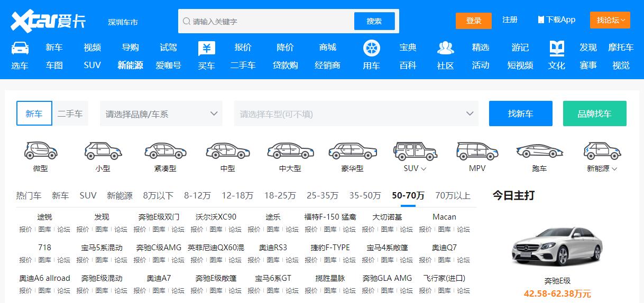Click the XCAR 爱卡 logo

tap(48, 21)
